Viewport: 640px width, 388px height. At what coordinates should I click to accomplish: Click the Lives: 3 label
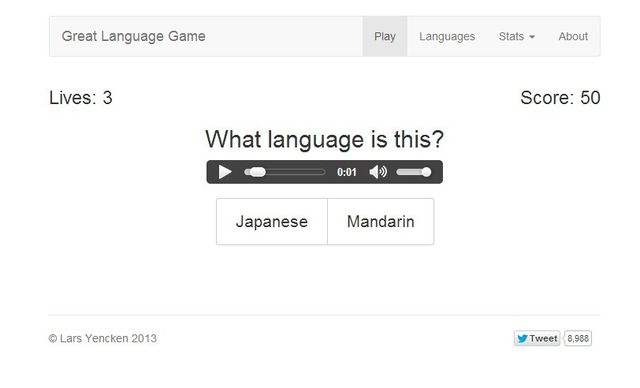click(x=81, y=98)
